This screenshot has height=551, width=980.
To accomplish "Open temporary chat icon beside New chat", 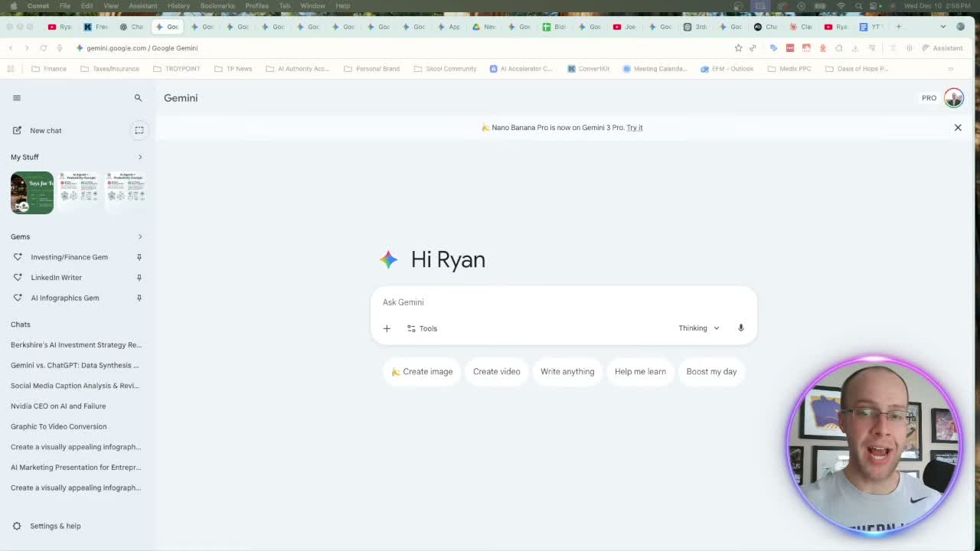I will (x=139, y=130).
